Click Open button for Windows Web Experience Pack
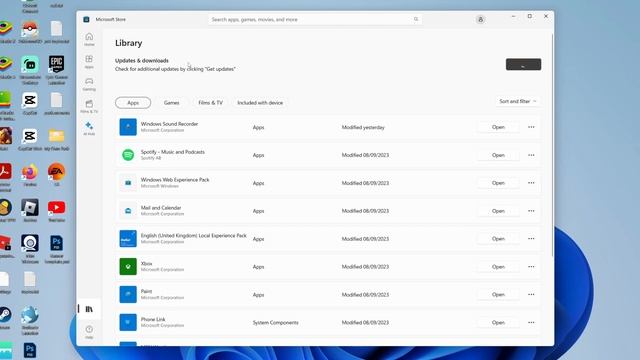 point(498,183)
